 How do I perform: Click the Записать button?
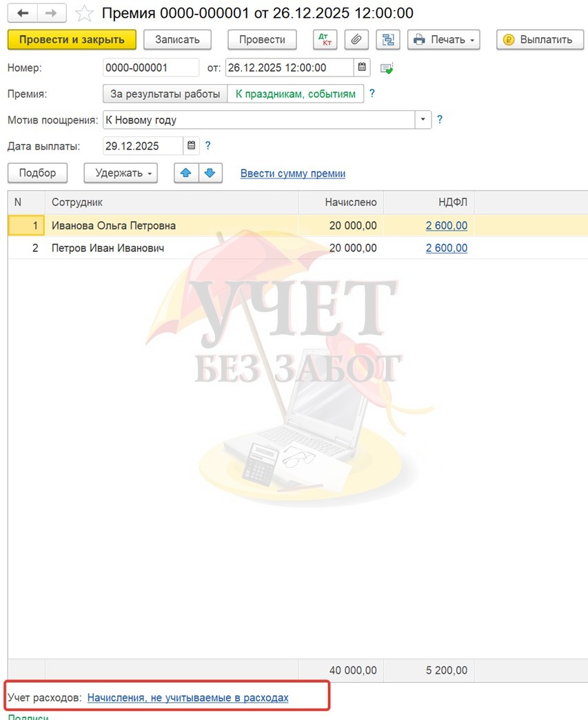[177, 40]
